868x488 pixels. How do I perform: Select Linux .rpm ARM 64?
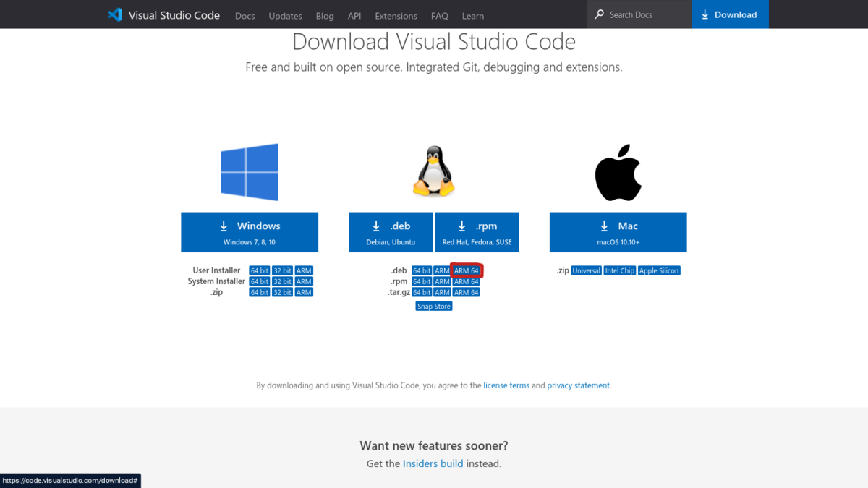tap(467, 282)
